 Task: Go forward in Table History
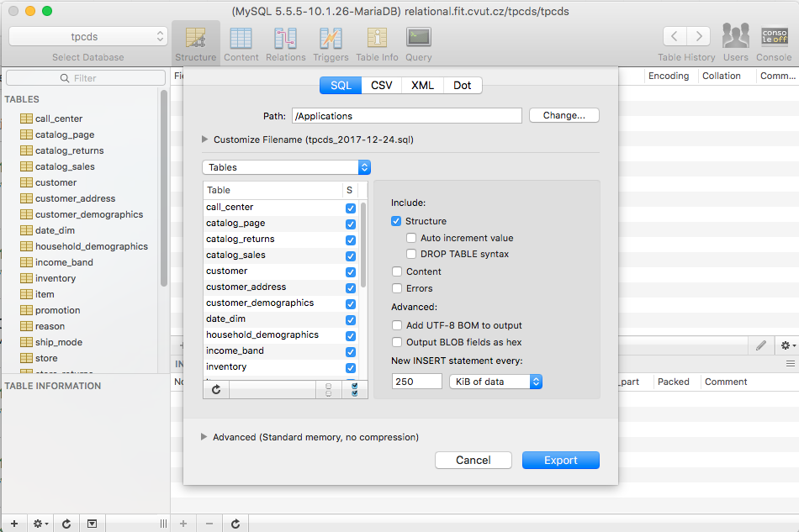[699, 36]
